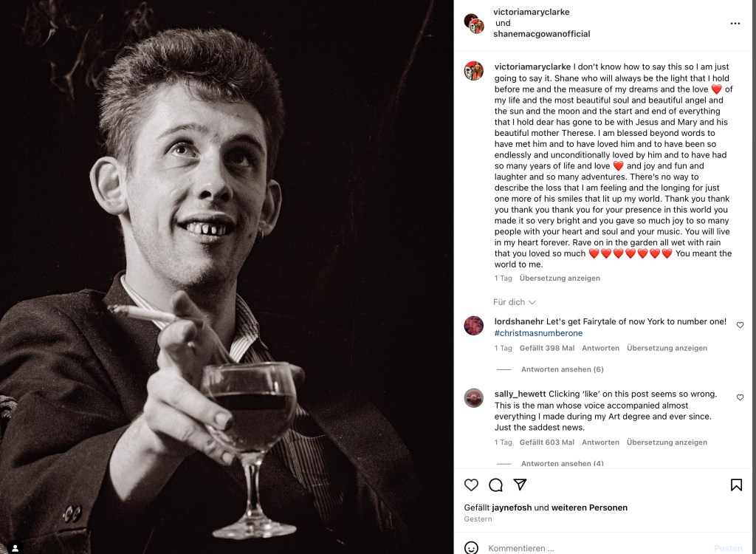This screenshot has width=756, height=554.
Task: Click the comment input field
Action: click(x=591, y=548)
